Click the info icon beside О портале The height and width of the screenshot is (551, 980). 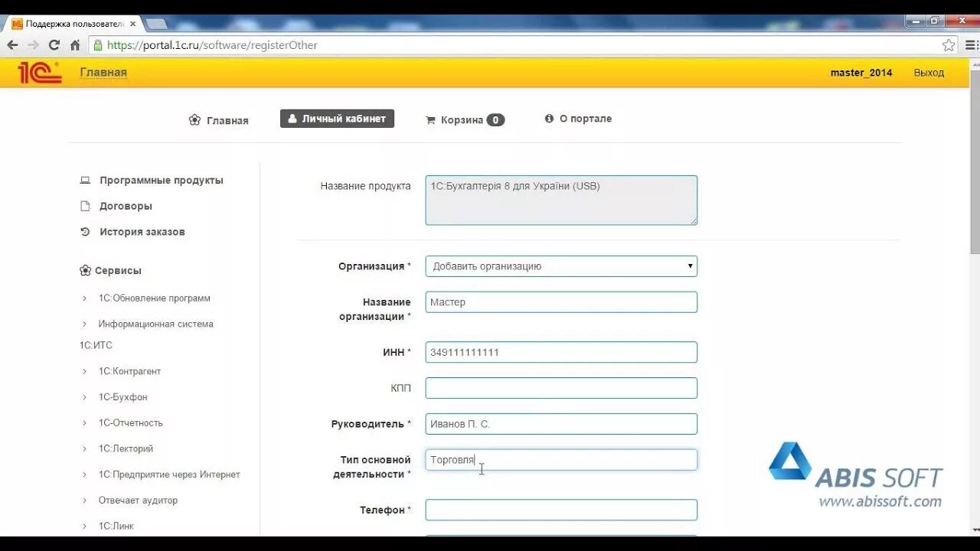549,119
